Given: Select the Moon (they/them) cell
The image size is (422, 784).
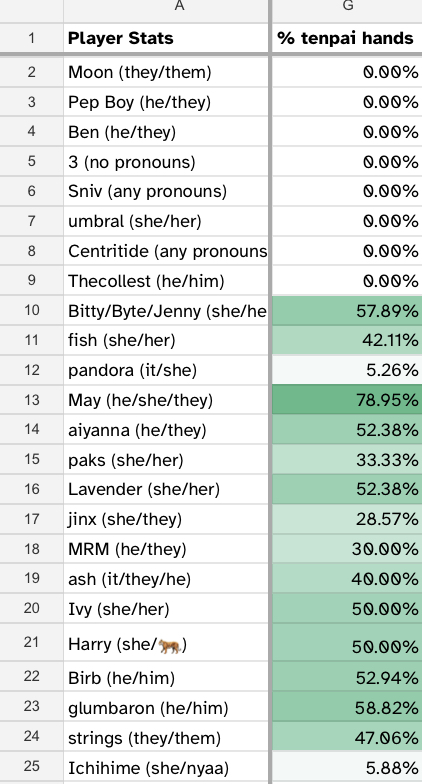Looking at the screenshot, I should (x=166, y=72).
